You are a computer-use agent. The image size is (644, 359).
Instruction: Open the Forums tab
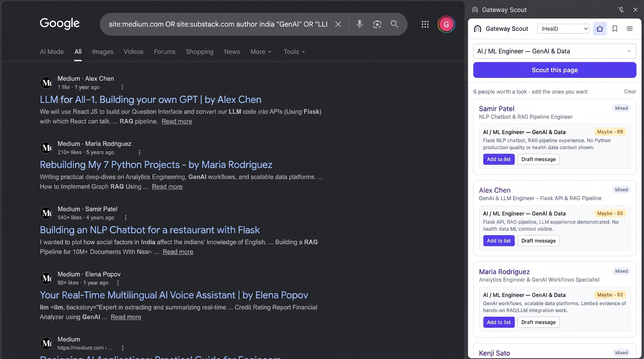point(165,52)
